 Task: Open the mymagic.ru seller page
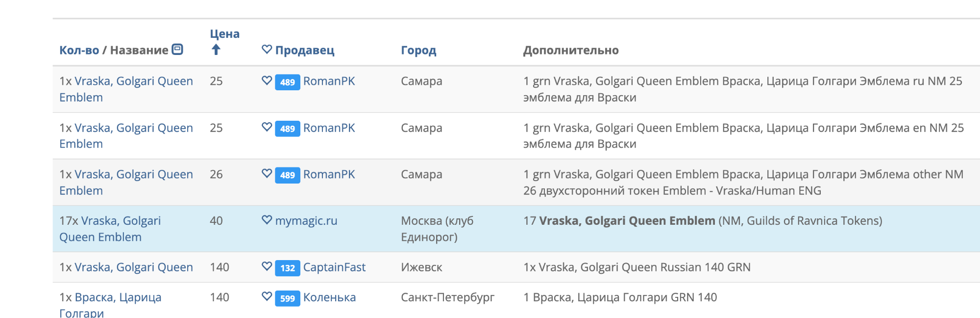point(306,221)
